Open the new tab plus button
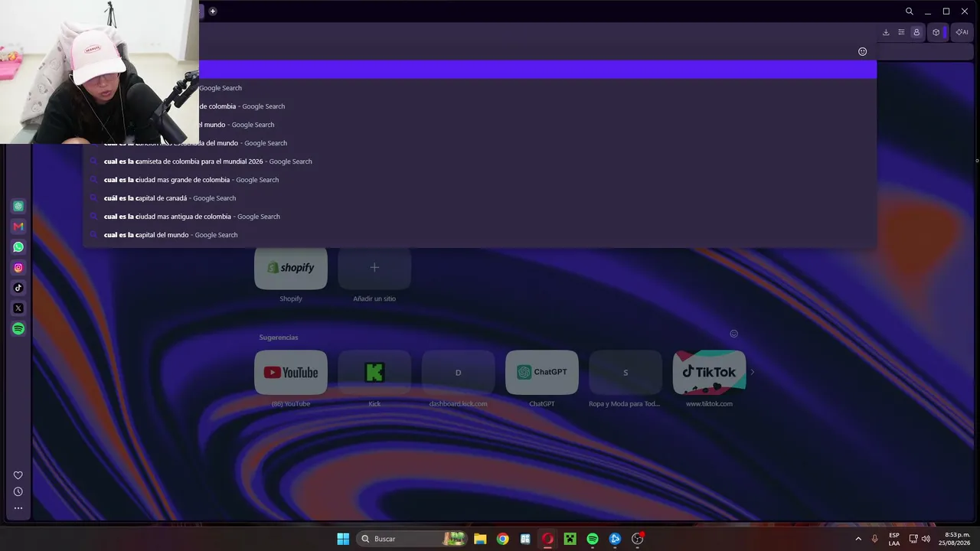Image resolution: width=980 pixels, height=551 pixels. 213,11
